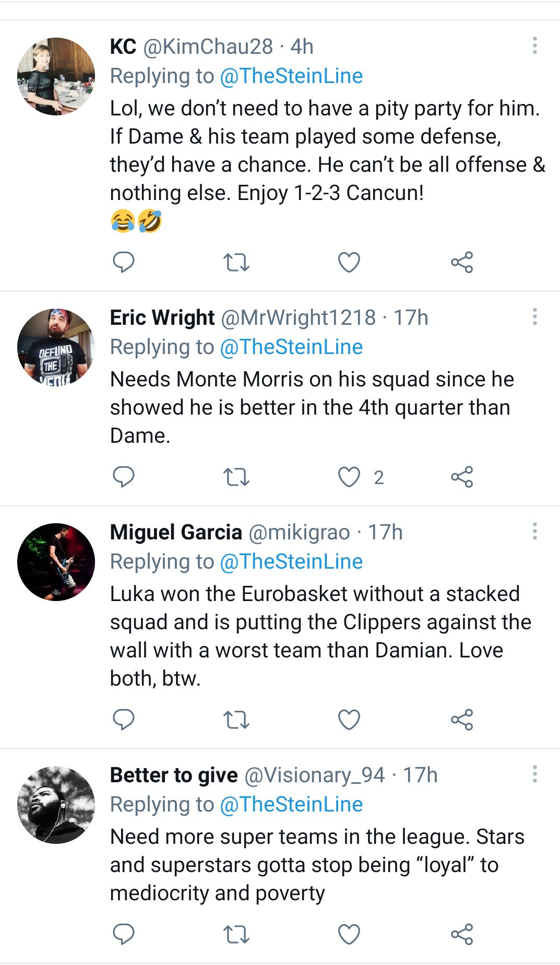Viewport: 560px width, 965px height.
Task: Share KC's tweet
Action: click(462, 262)
